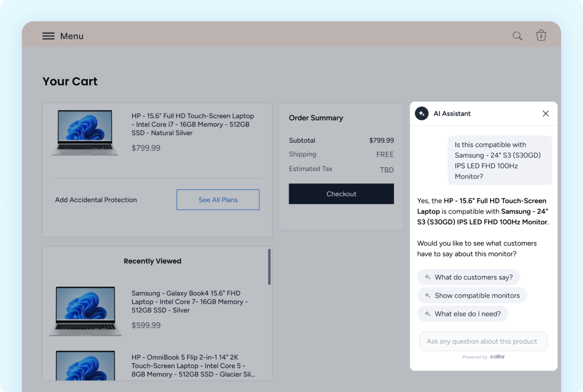Viewport: 583px width, 392px height.
Task: Click the Estimated Tax TBD value
Action: [387, 170]
